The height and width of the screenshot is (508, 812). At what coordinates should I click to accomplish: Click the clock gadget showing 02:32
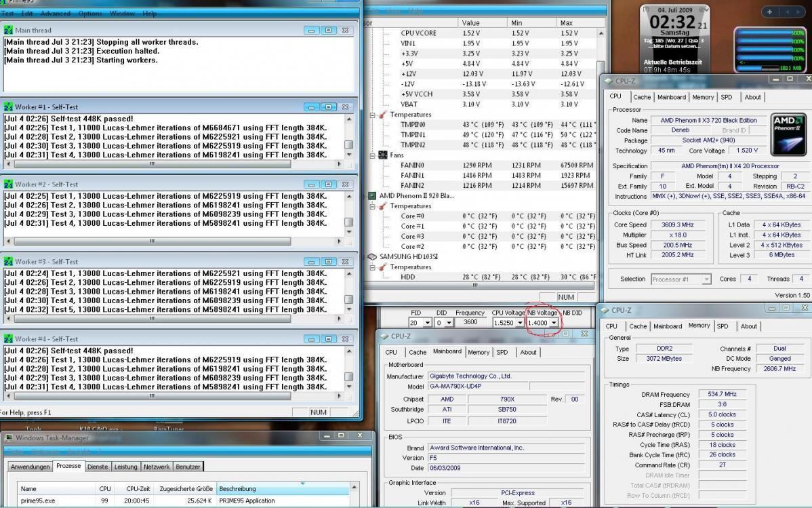click(x=674, y=39)
